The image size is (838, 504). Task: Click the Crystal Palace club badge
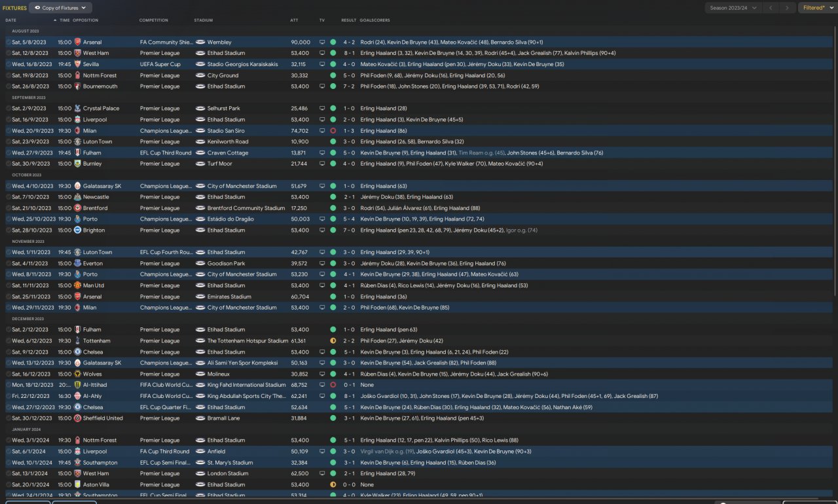77,109
